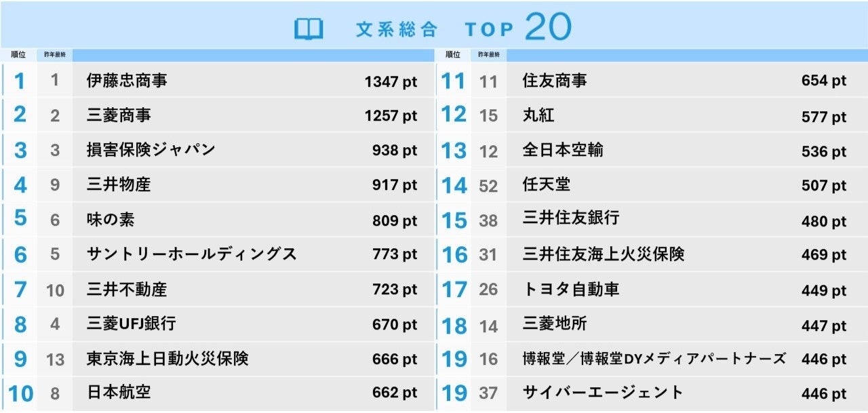868x413 pixels.
Task: Click トヨタ自動車 company name
Action: click(571, 290)
